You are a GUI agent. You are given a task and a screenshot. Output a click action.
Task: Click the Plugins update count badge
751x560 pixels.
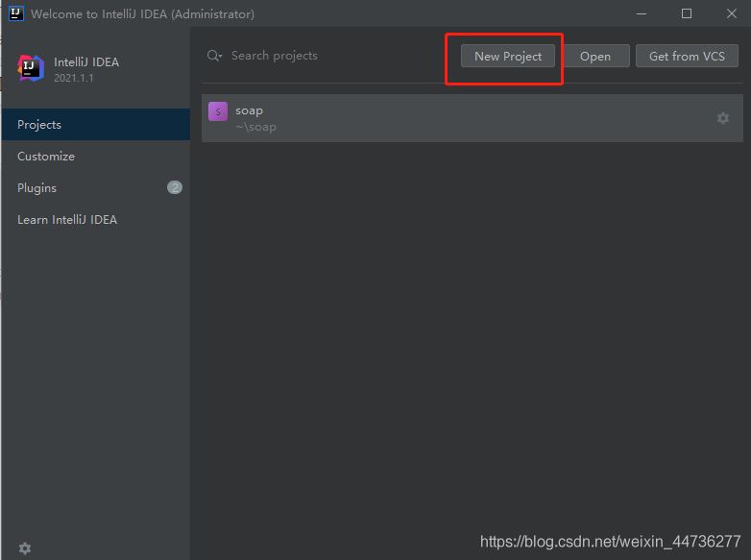[175, 187]
